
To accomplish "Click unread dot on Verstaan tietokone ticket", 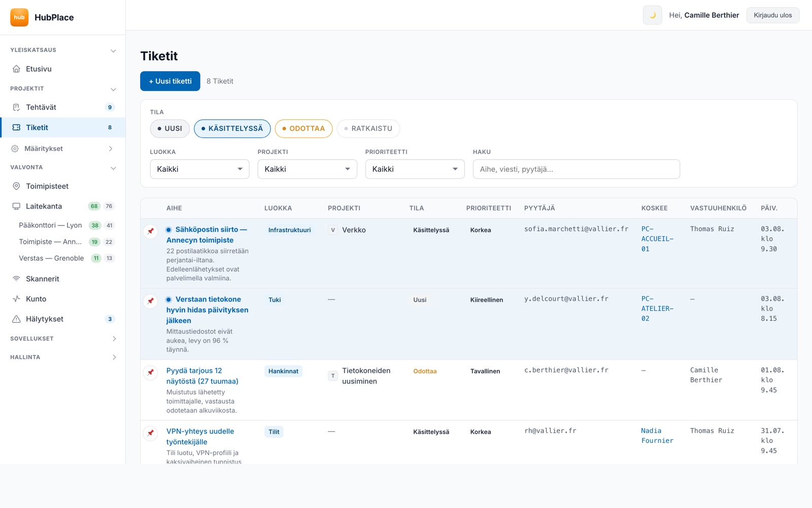I will click(x=168, y=299).
